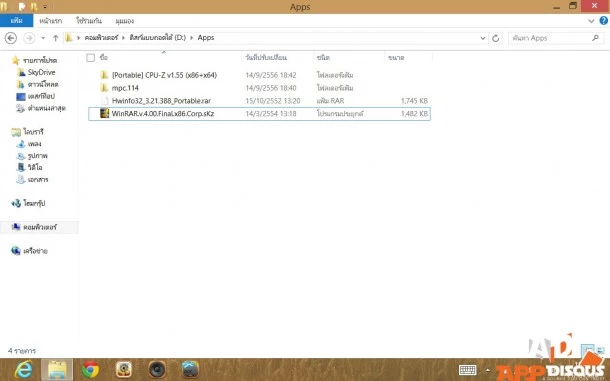Tick the select-all checkbox in the column header

tap(91, 58)
